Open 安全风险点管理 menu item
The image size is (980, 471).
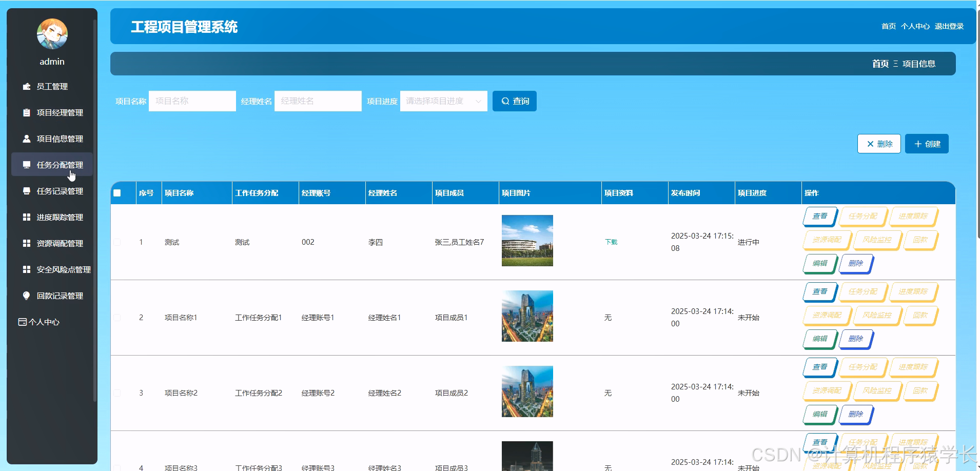[x=52, y=269]
